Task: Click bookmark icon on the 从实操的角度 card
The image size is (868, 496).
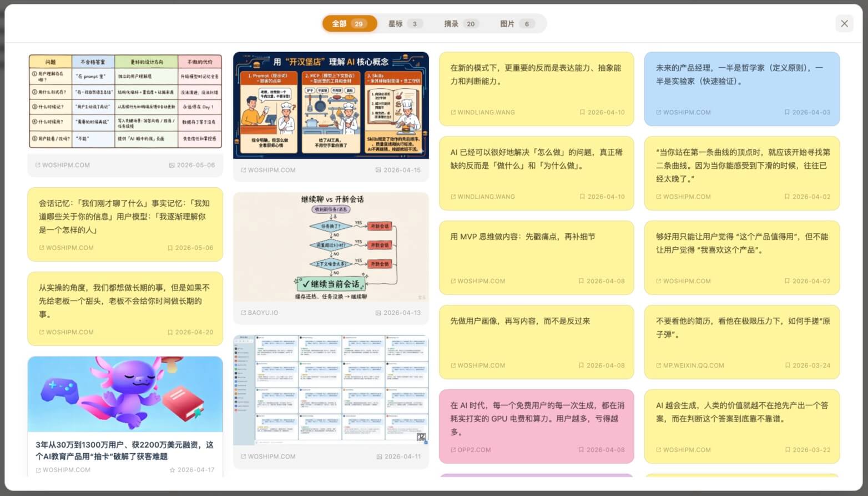Action: pos(170,332)
